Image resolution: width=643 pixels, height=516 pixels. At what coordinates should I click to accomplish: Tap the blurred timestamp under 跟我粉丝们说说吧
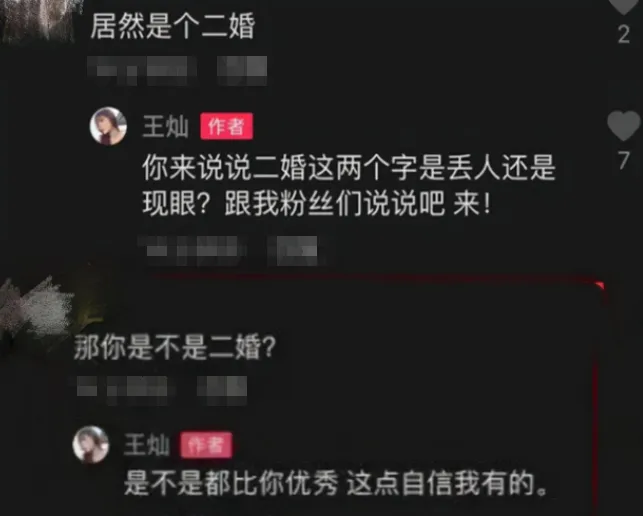[193, 250]
